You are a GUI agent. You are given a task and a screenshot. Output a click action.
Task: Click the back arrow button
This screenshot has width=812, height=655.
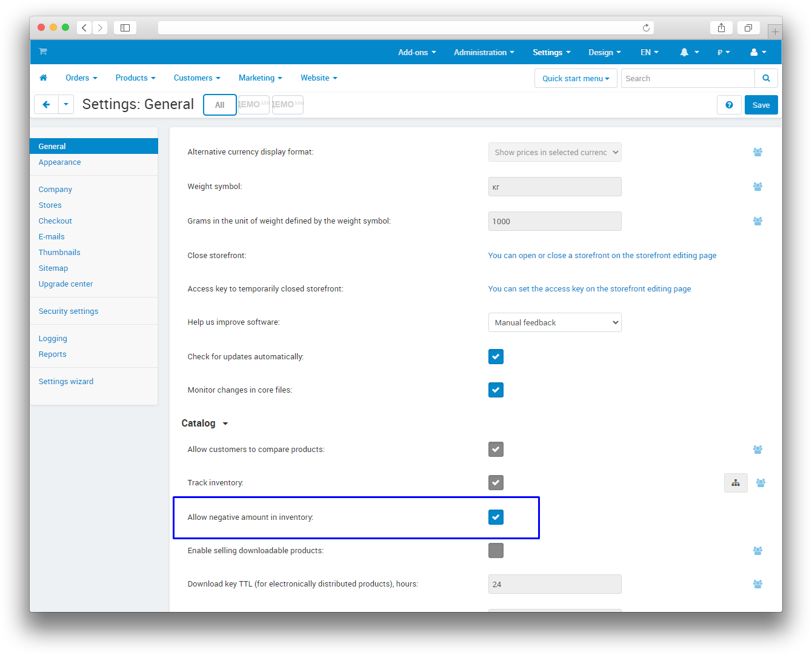tap(46, 105)
